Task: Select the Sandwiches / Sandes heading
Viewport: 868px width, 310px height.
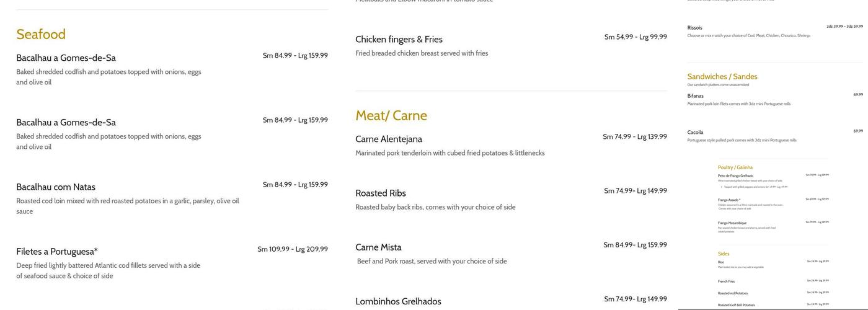Action: point(722,77)
